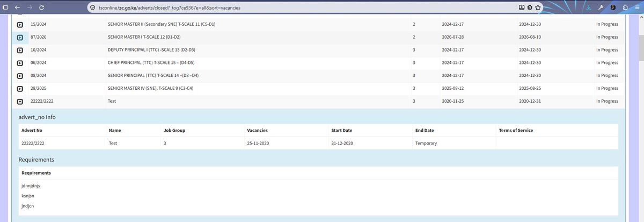
Task: View site security shield info
Action: coord(92,8)
